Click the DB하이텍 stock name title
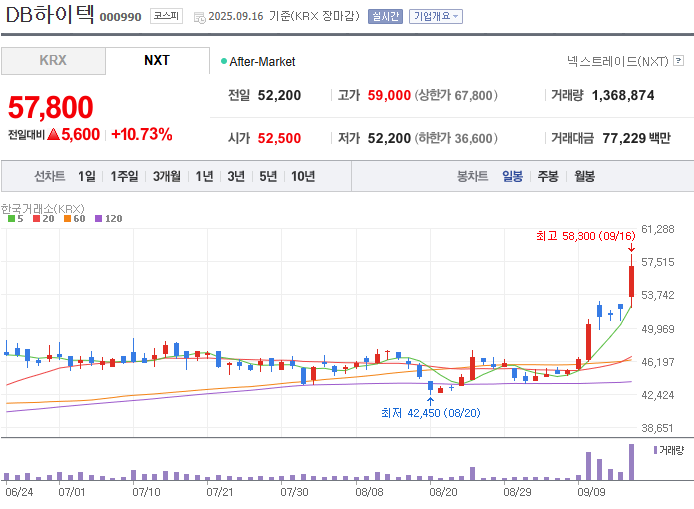694x509 pixels. click(x=50, y=14)
